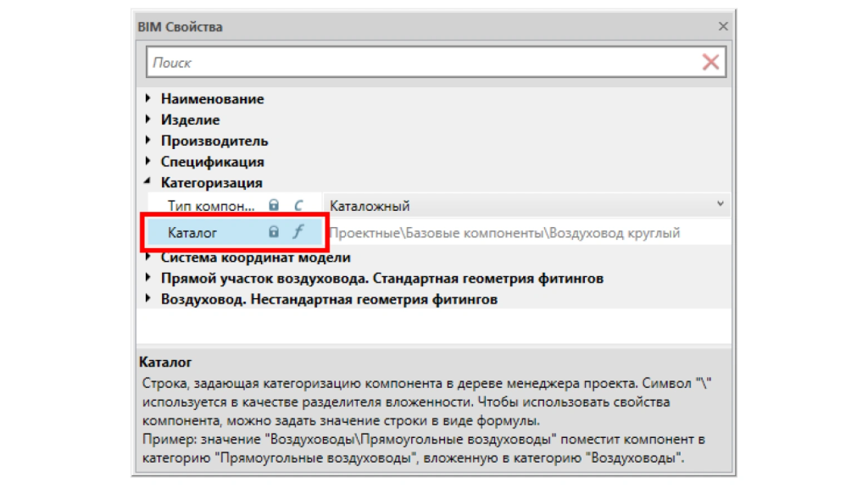
Task: Click lock icon in Каталог row
Action: tap(274, 232)
